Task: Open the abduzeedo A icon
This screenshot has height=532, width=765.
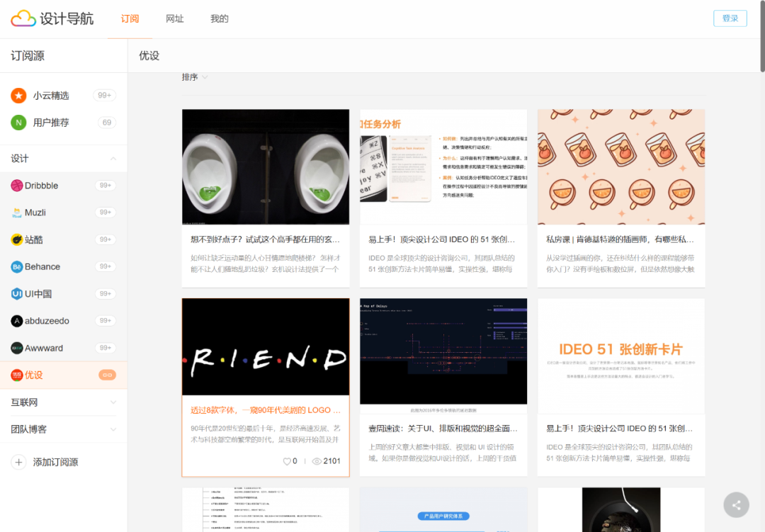Action: (16, 321)
